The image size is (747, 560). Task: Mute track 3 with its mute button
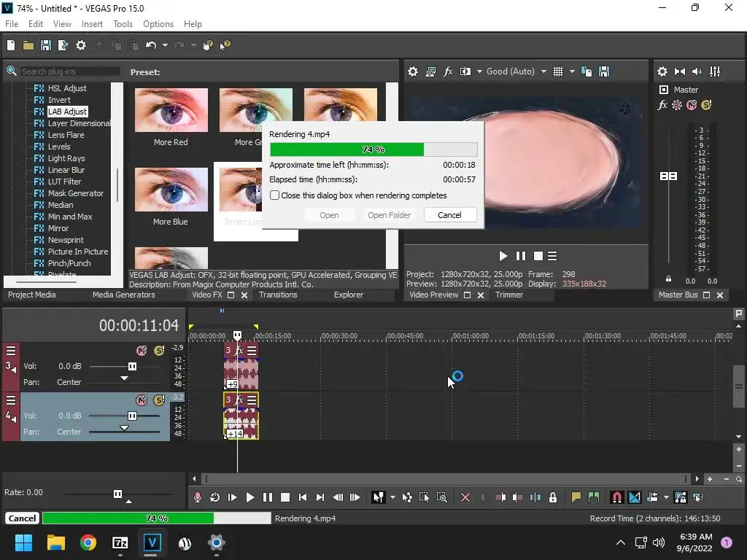tap(142, 351)
